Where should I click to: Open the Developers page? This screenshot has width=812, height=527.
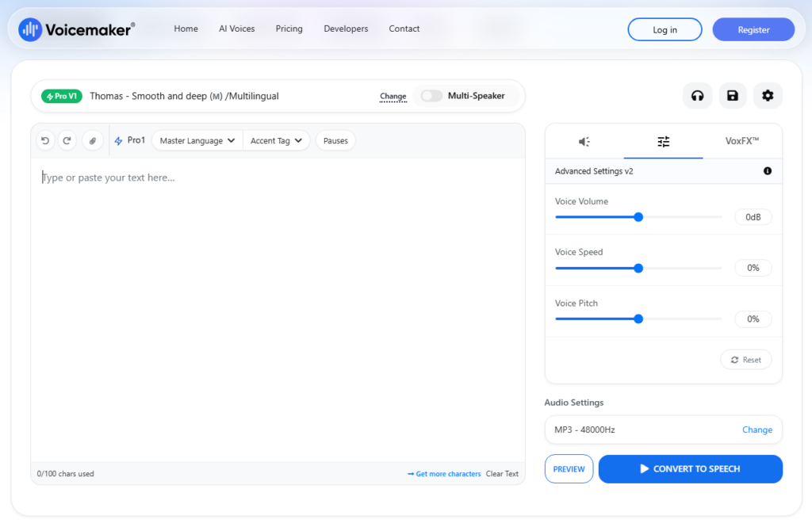point(346,29)
